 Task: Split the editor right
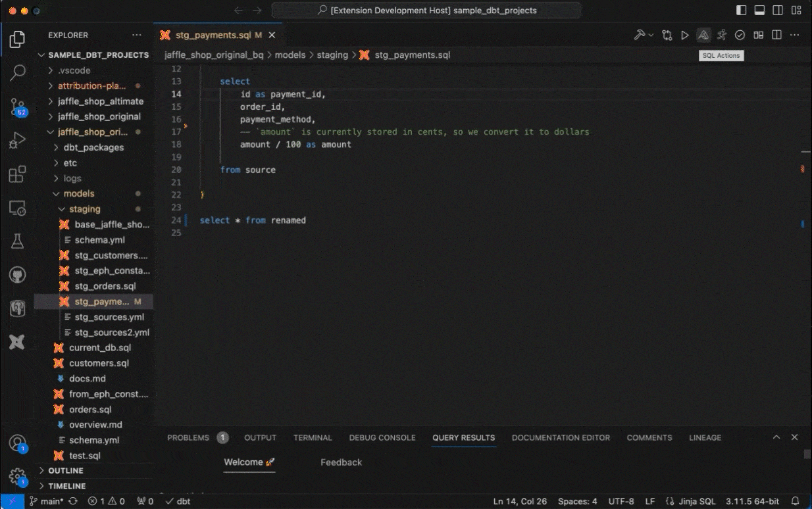point(776,35)
